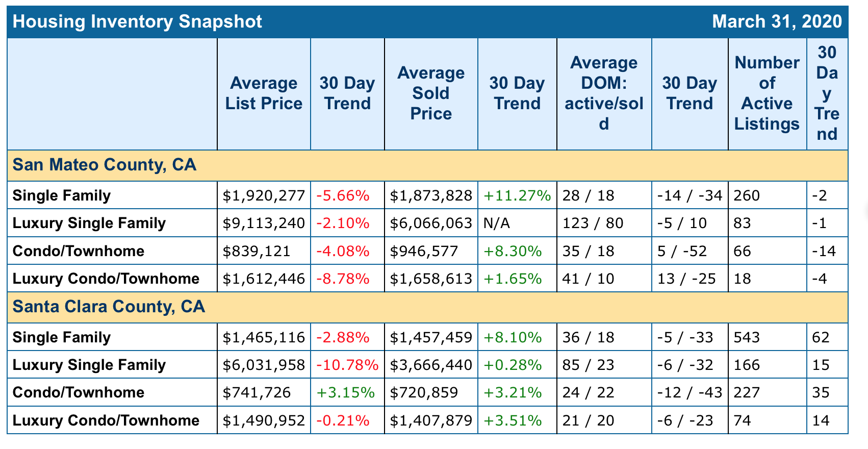Click the -12 / -43 DOM trend cell
Screen dimensions: 868x449
690,393
